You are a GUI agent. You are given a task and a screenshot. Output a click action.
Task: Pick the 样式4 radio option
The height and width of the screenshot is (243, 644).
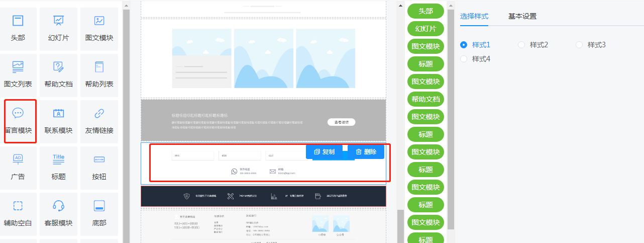click(x=464, y=59)
